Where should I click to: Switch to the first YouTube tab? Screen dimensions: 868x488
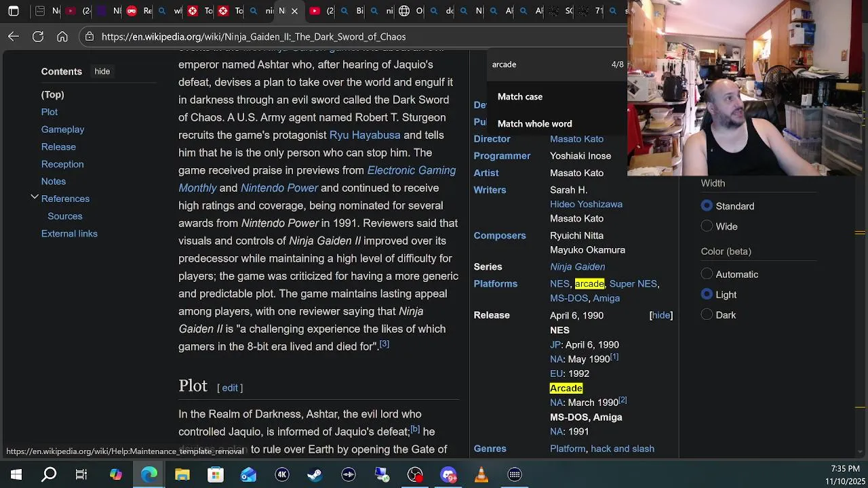[77, 11]
